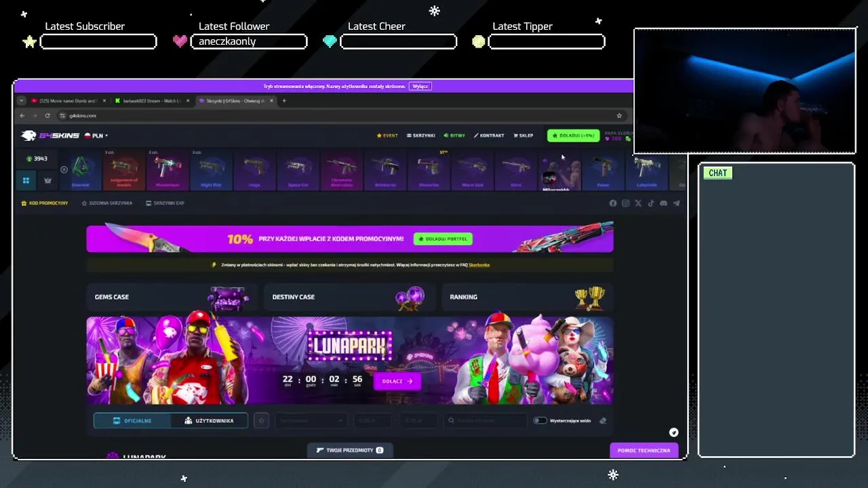This screenshot has height=488, width=868.
Task: Open the RANKING card
Action: (528, 297)
